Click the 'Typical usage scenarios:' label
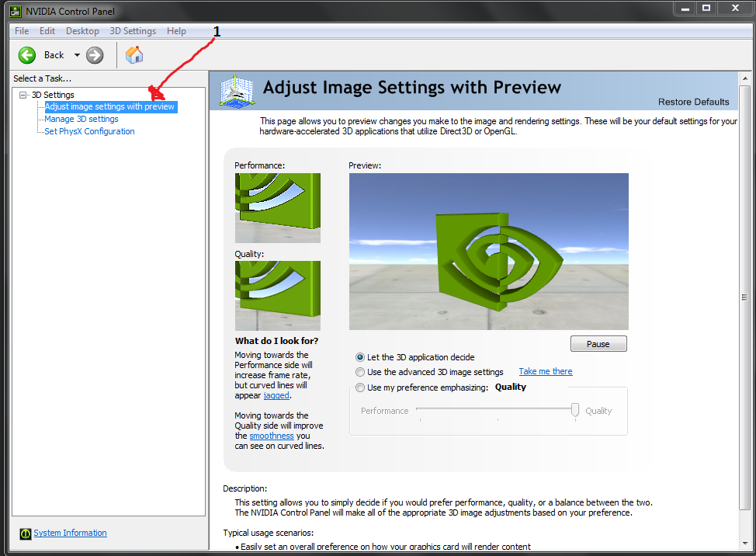The image size is (756, 556). point(268,533)
